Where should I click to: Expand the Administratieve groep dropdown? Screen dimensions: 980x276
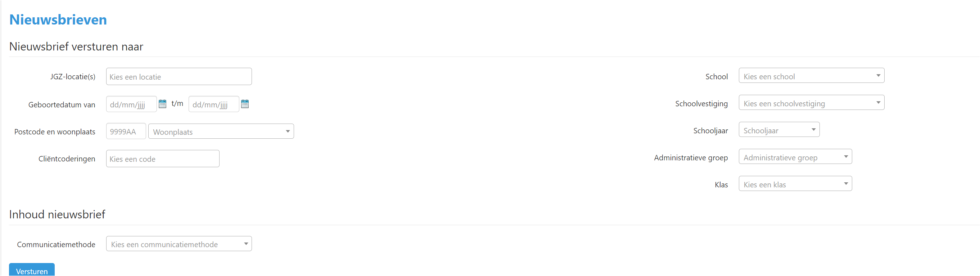(795, 157)
